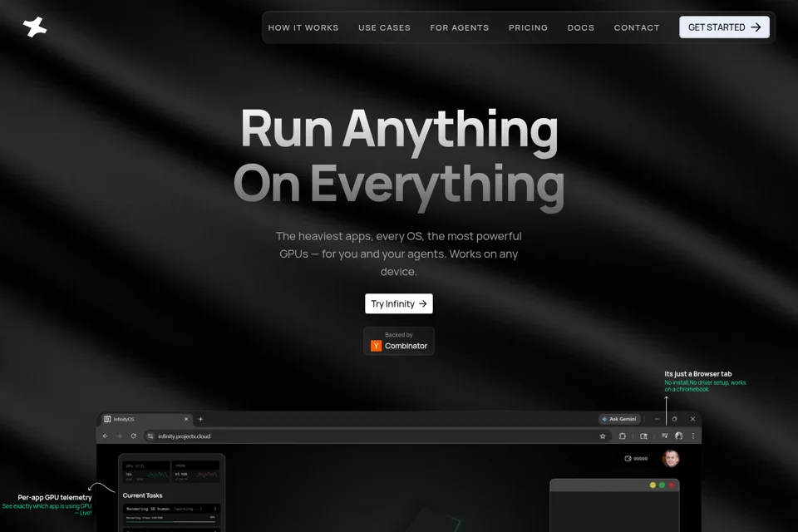Click the search-tabs icon after extensions
Viewport: 798px width, 532px height.
[x=643, y=436]
